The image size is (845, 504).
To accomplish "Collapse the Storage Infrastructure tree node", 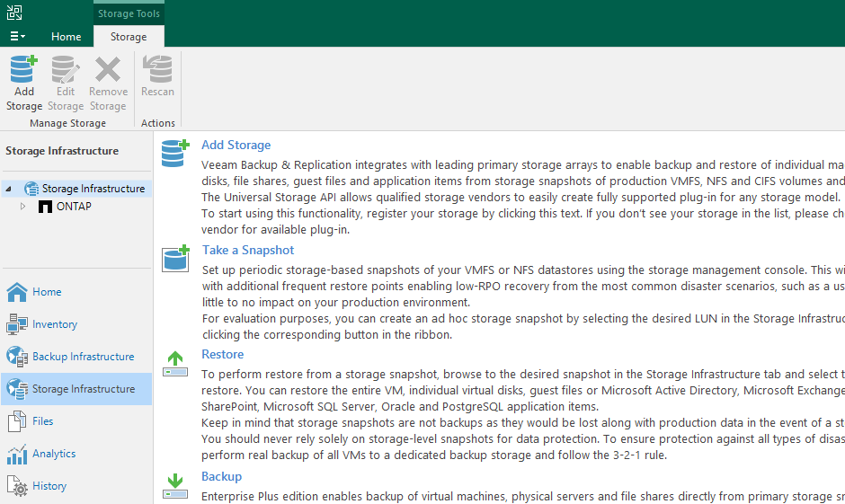I will 9,189.
